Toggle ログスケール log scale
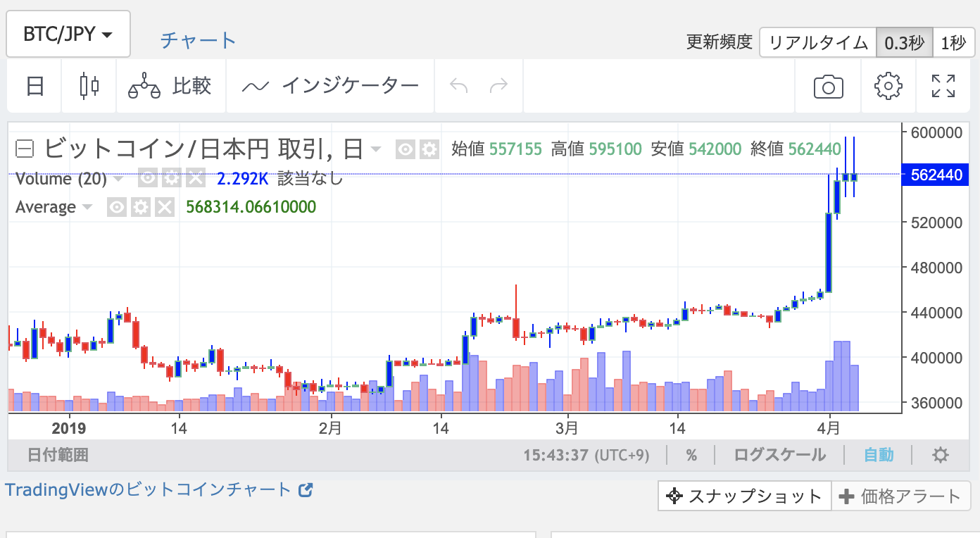980x538 pixels. click(779, 455)
